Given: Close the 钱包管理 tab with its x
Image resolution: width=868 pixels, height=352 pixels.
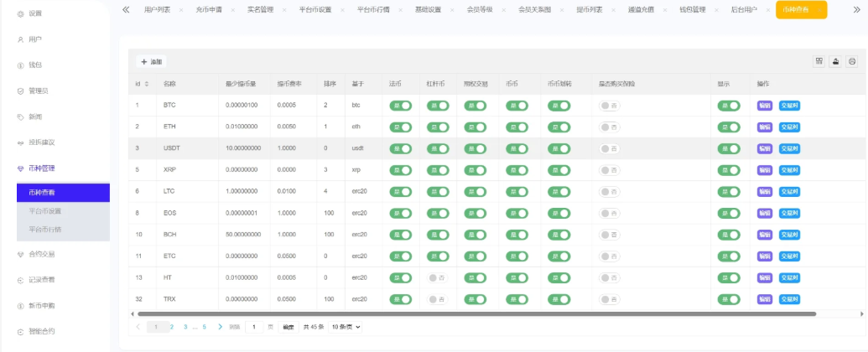Looking at the screenshot, I should pyautogui.click(x=716, y=10).
